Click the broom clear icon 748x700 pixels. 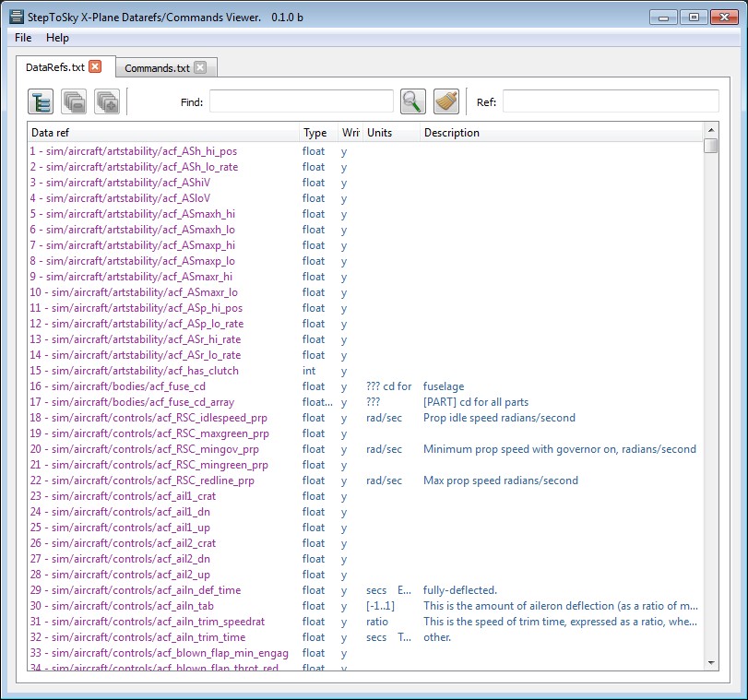tap(446, 101)
